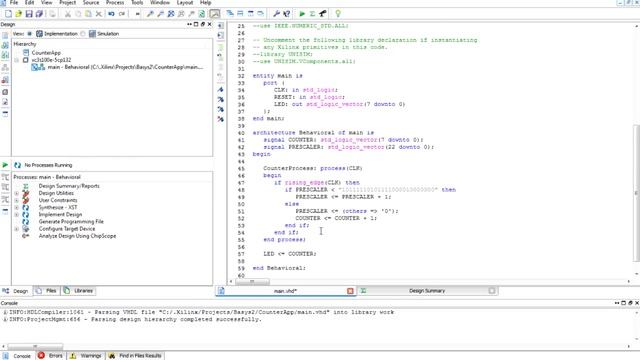
Task: Click the Generate Programming File process icon
Action: coord(26,222)
